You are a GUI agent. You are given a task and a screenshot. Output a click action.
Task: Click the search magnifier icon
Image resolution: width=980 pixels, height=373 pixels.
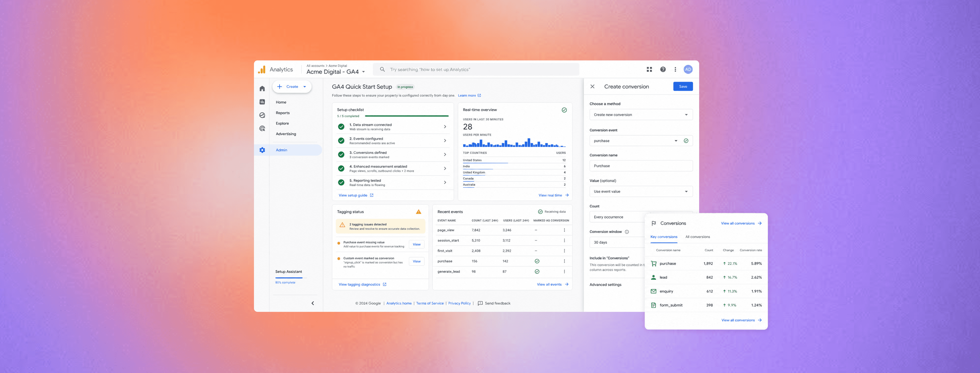point(382,70)
